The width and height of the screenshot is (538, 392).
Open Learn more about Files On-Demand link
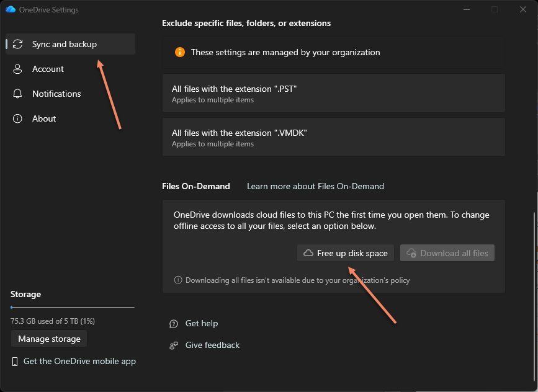pos(315,186)
